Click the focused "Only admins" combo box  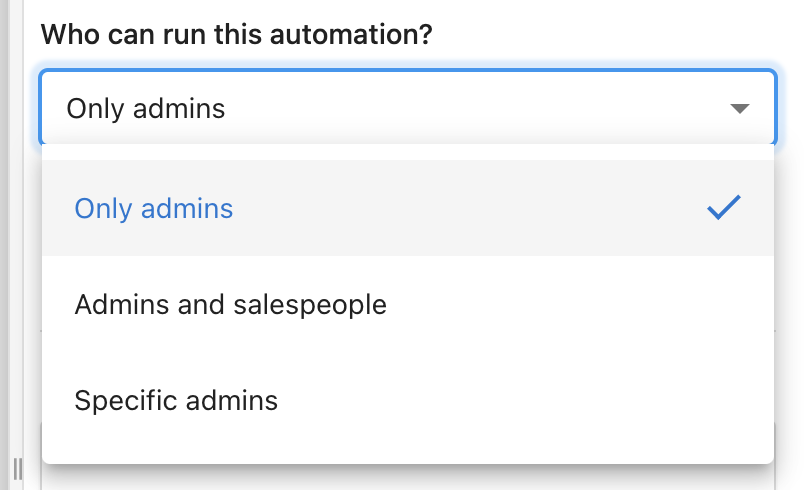tap(408, 108)
